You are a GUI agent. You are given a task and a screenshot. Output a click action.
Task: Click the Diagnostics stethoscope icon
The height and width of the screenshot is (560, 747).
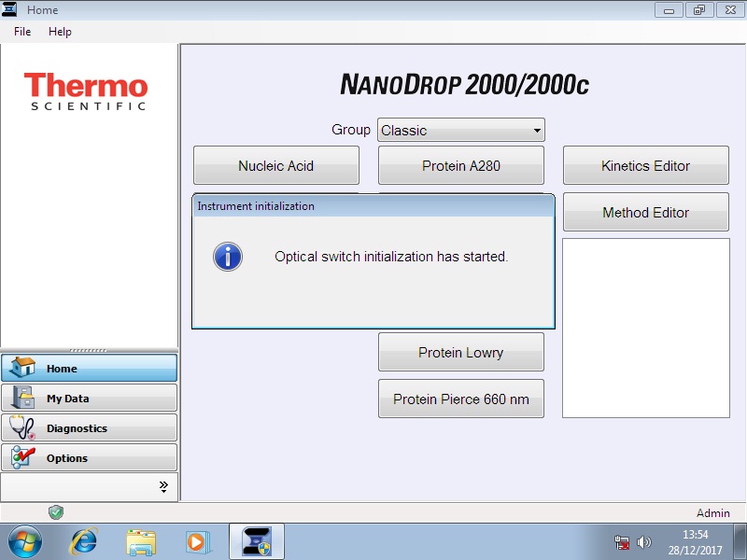coord(22,427)
